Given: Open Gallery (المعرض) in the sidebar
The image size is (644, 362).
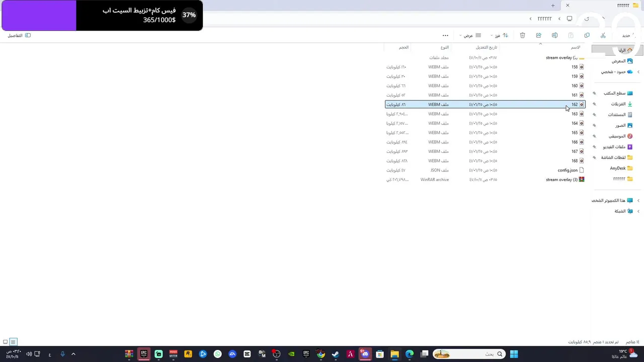Looking at the screenshot, I should tap(622, 61).
